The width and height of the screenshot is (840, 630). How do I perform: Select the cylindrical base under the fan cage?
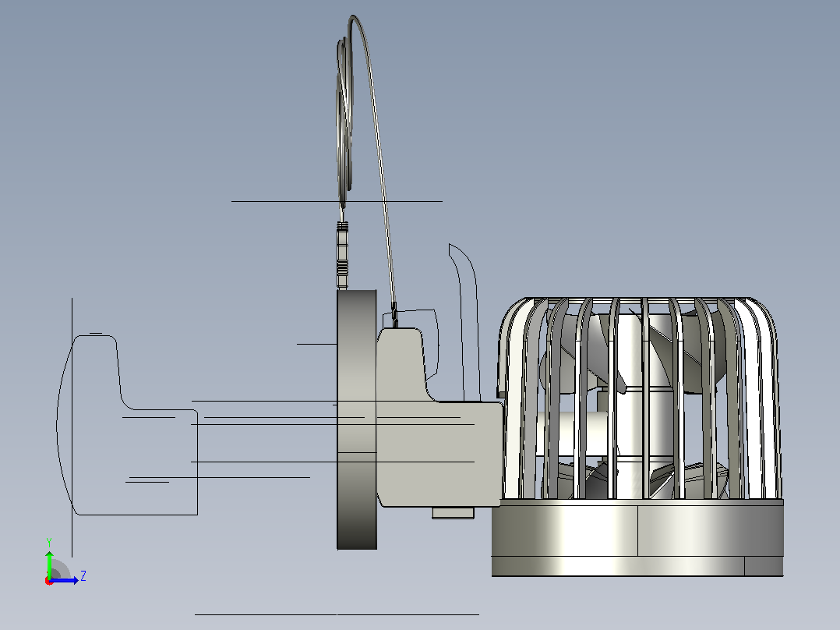[637, 538]
